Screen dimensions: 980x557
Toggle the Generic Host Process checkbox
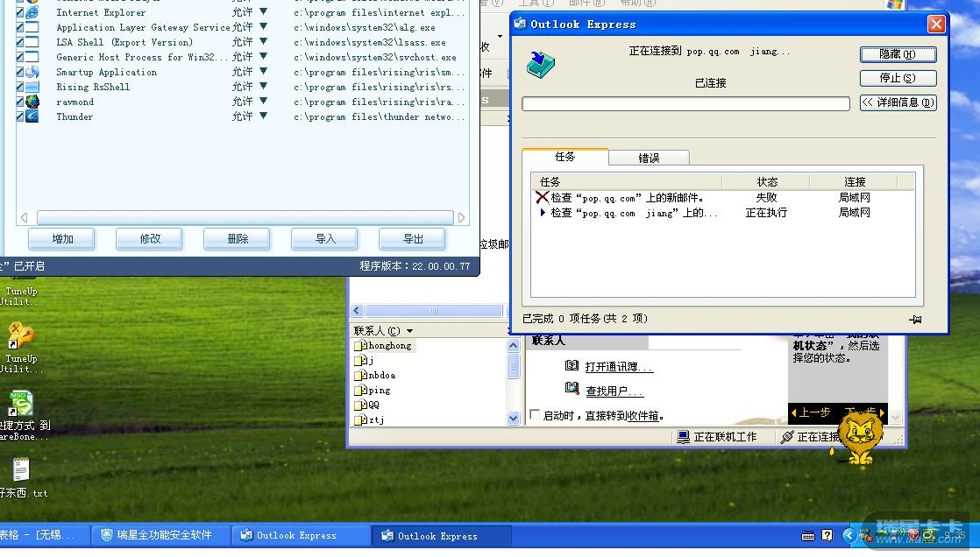click(x=19, y=57)
